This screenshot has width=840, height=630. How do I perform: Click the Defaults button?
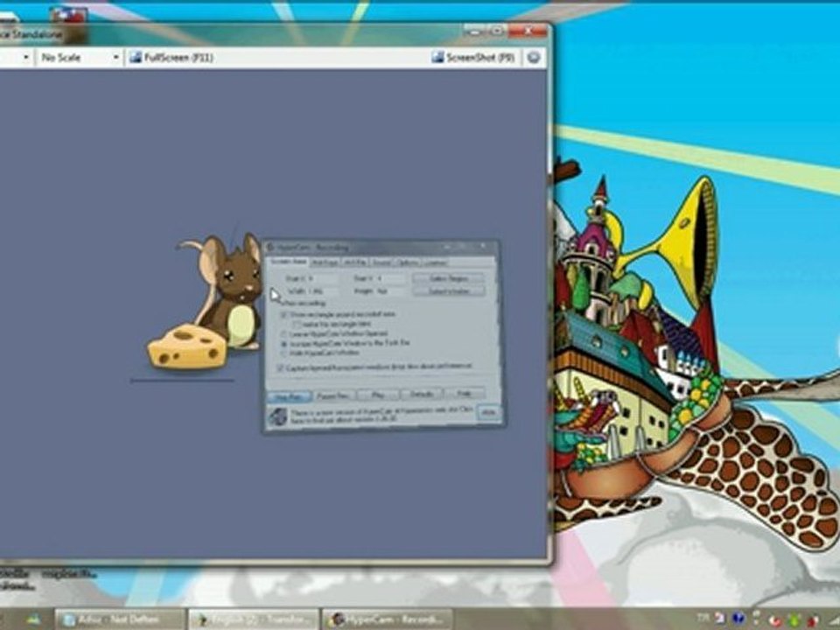422,395
